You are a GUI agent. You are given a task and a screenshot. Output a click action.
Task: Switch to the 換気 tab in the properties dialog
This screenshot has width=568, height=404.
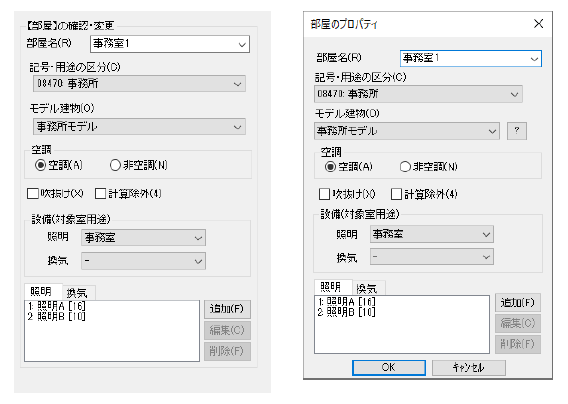pyautogui.click(x=368, y=288)
